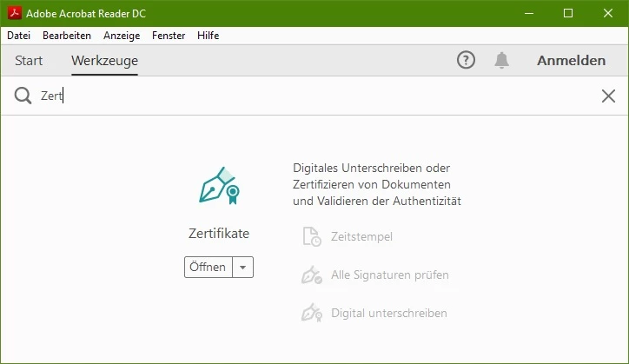The image size is (629, 364).
Task: Open the Hilfe menu
Action: [x=208, y=36]
